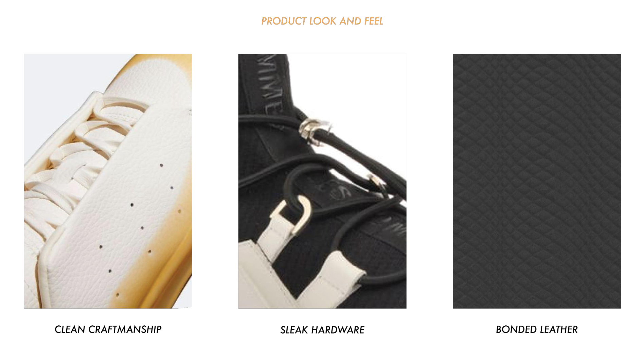Click the word 'HARDWARE' in the middle caption

tap(338, 330)
